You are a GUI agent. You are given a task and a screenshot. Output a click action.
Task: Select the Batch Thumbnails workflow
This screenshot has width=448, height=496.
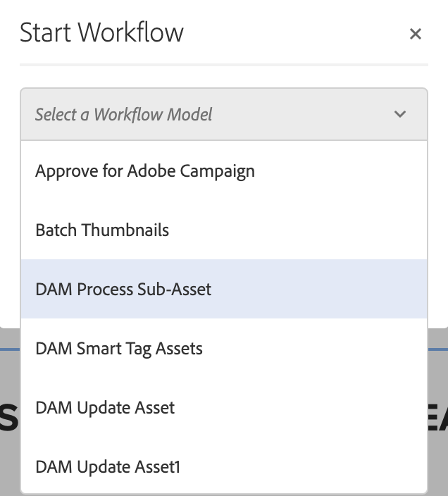102,230
